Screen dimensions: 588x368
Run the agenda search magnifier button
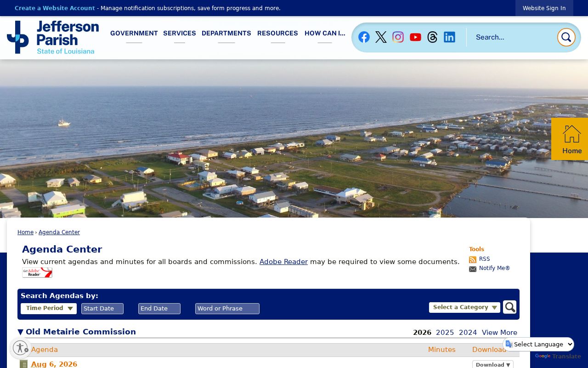(509, 307)
